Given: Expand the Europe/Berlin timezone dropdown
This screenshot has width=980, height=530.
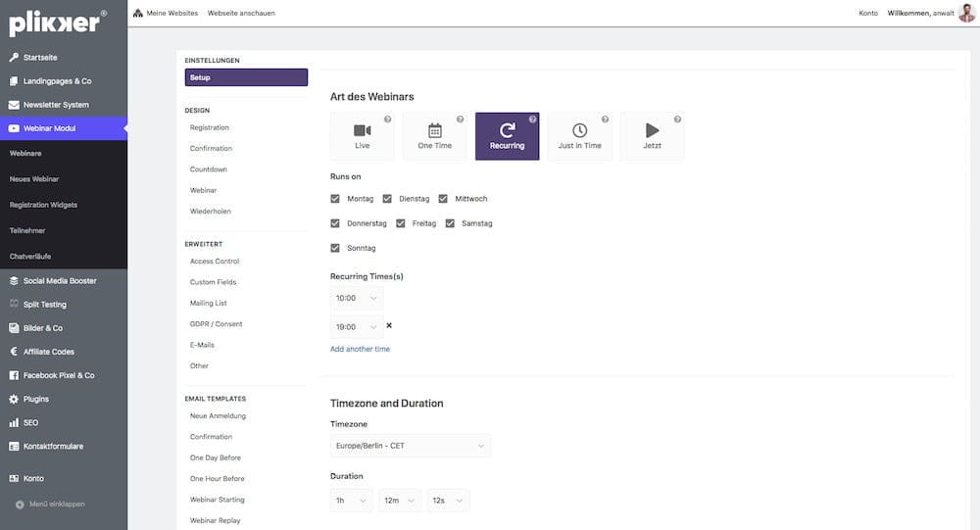Looking at the screenshot, I should (410, 446).
